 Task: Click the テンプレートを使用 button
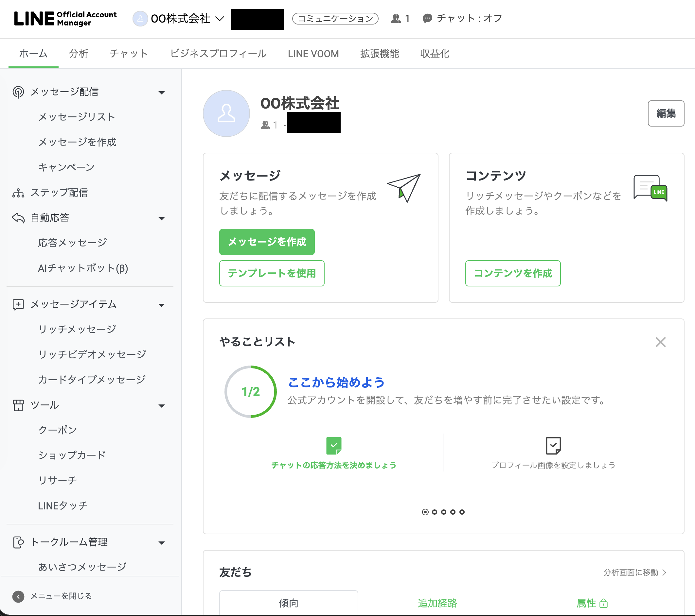tap(272, 273)
